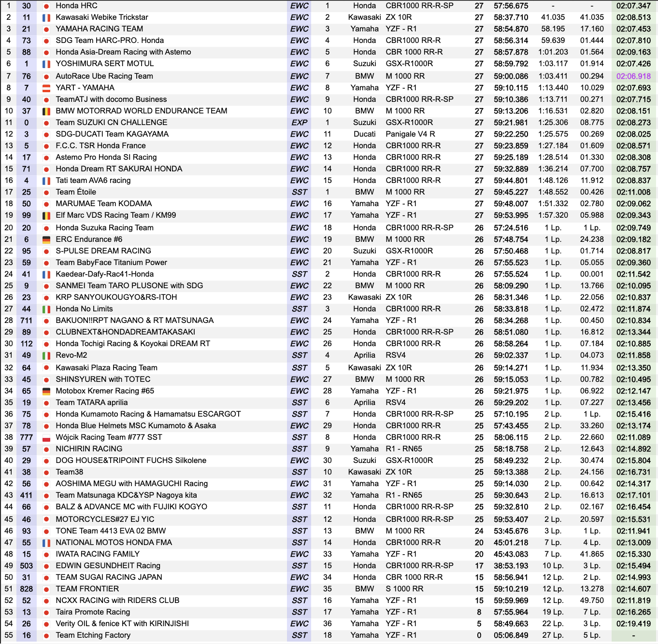Screen dimensions: 658x644
Task: Click French flag beside NATIONAL MOTOS HONDA FMA
Action: pos(46,543)
